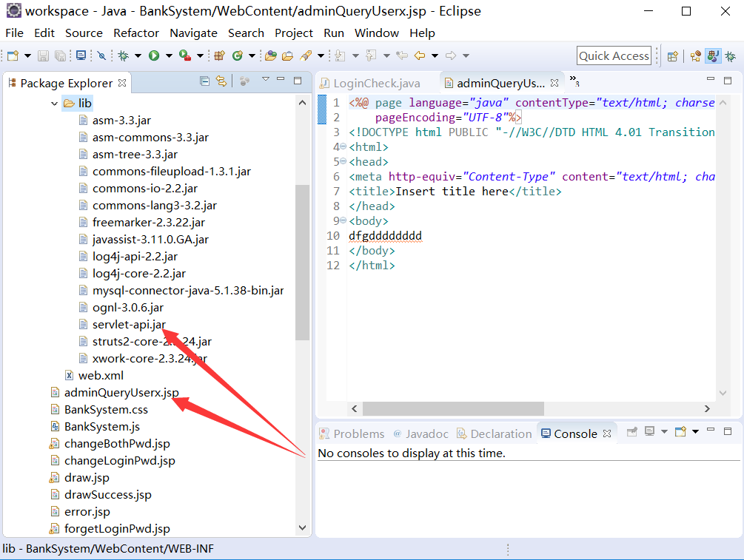Click the New file wizard toolbar icon
Viewport: 744px width, 560px height.
click(13, 56)
